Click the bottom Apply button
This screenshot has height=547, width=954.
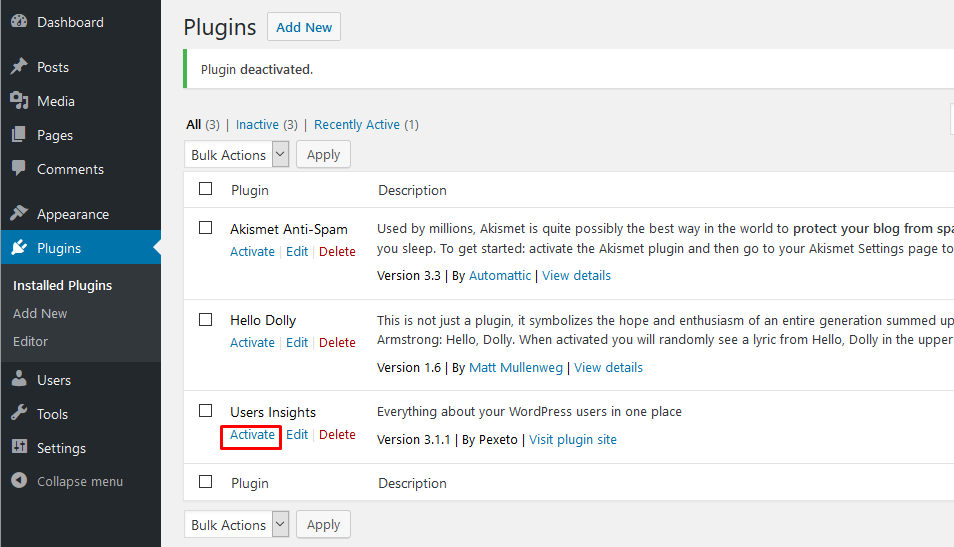[x=323, y=524]
